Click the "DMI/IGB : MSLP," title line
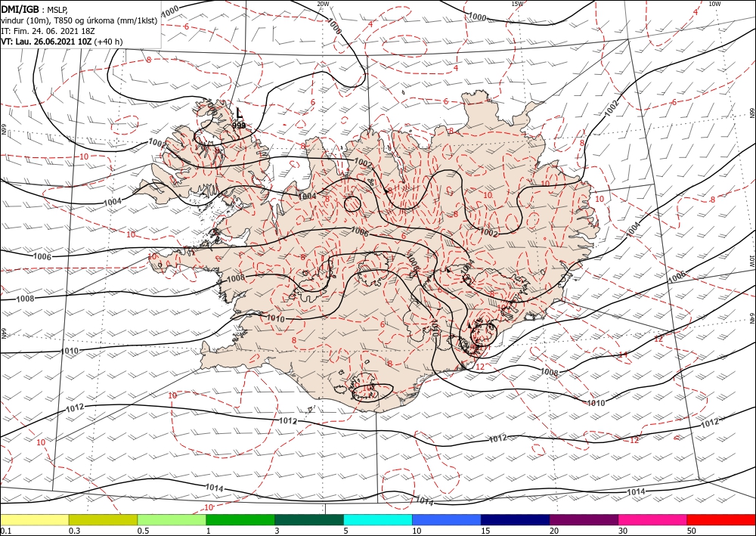Image resolution: width=756 pixels, height=536 pixels. tap(36, 10)
